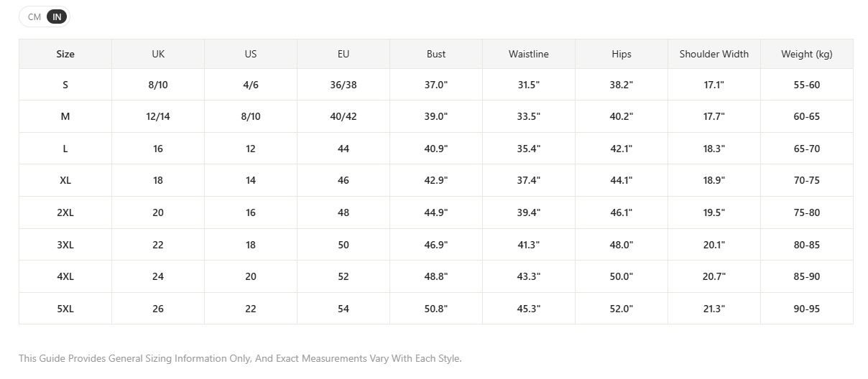Switch units to CM
Viewport: 868px width, 379px height.
click(34, 17)
